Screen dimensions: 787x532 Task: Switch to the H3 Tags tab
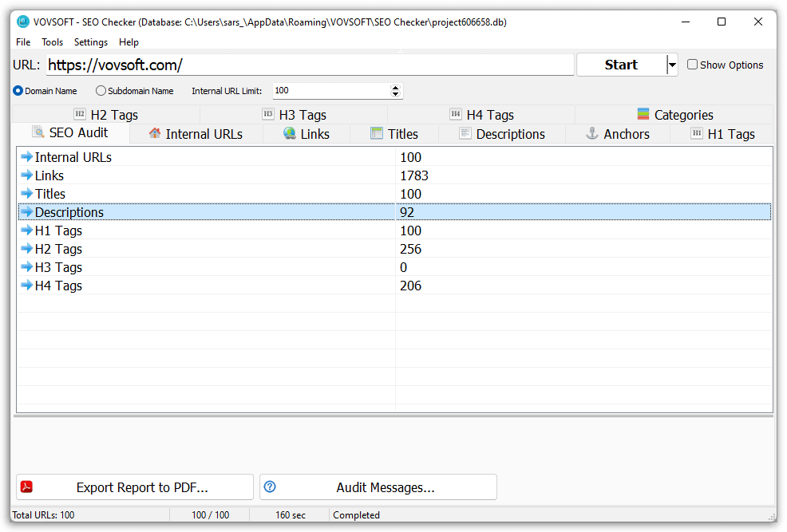coord(294,115)
